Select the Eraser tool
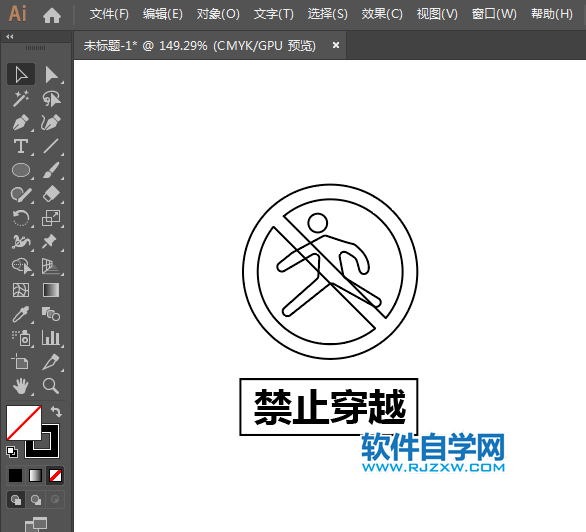The image size is (586, 532). pyautogui.click(x=51, y=194)
